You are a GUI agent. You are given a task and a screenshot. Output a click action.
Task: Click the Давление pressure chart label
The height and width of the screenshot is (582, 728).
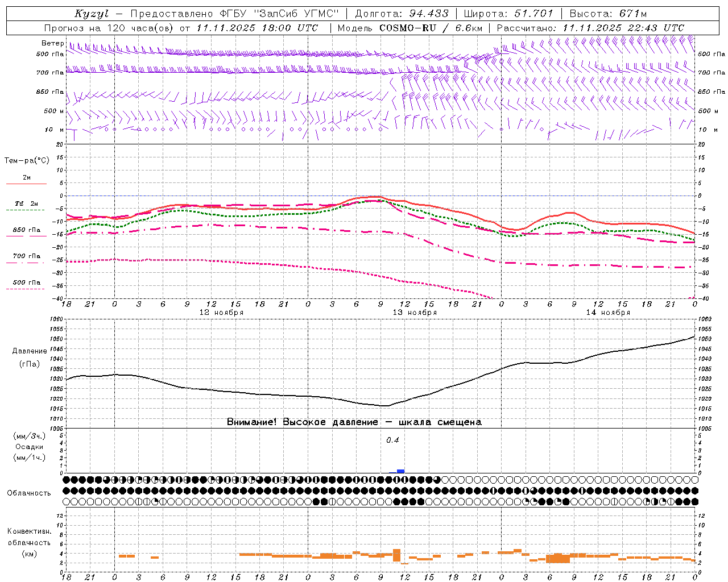coord(30,351)
